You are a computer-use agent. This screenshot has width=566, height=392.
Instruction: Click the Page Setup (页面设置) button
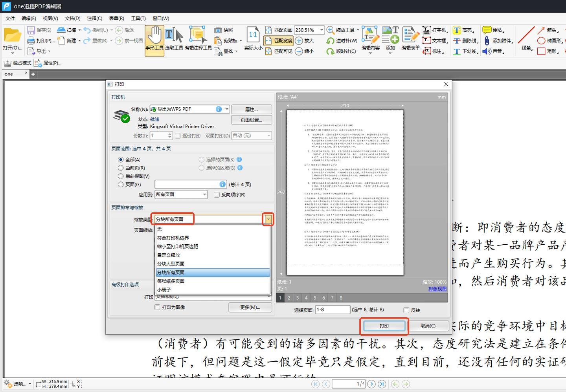(251, 120)
